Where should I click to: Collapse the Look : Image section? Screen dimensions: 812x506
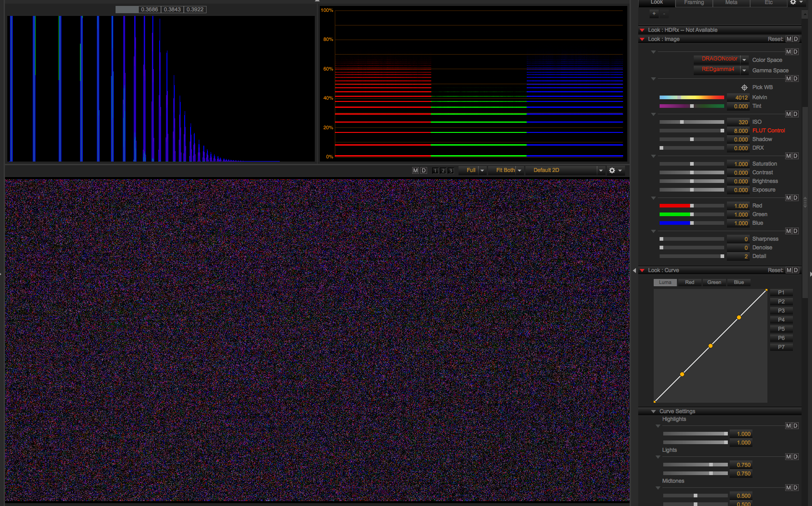click(642, 40)
